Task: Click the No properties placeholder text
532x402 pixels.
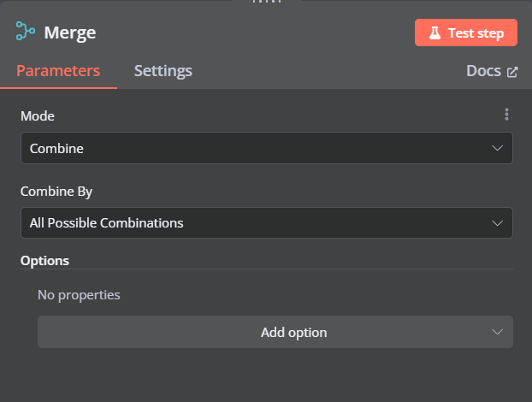Action: coord(79,295)
